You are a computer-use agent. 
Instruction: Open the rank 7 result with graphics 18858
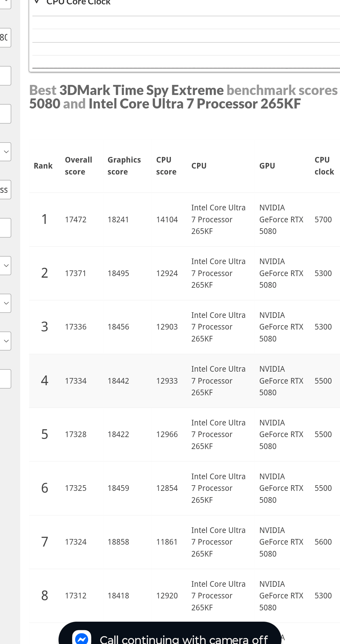[x=184, y=542]
